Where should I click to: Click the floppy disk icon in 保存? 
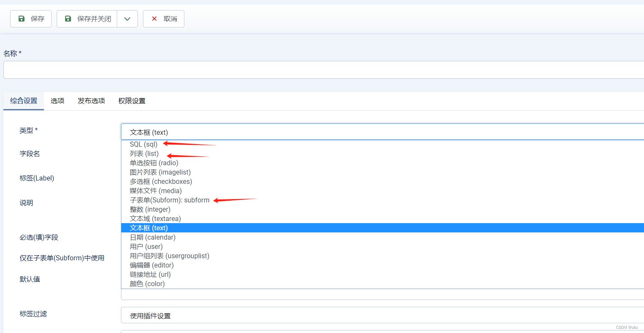click(22, 19)
